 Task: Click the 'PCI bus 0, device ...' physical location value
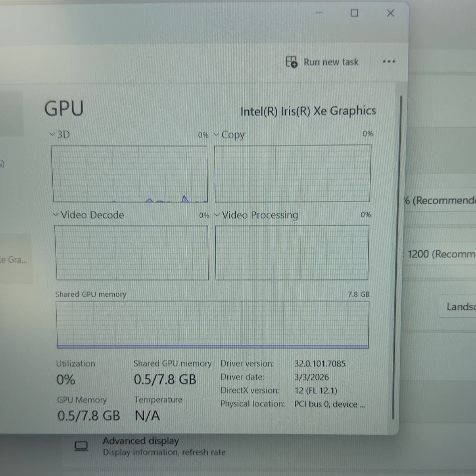coord(330,404)
